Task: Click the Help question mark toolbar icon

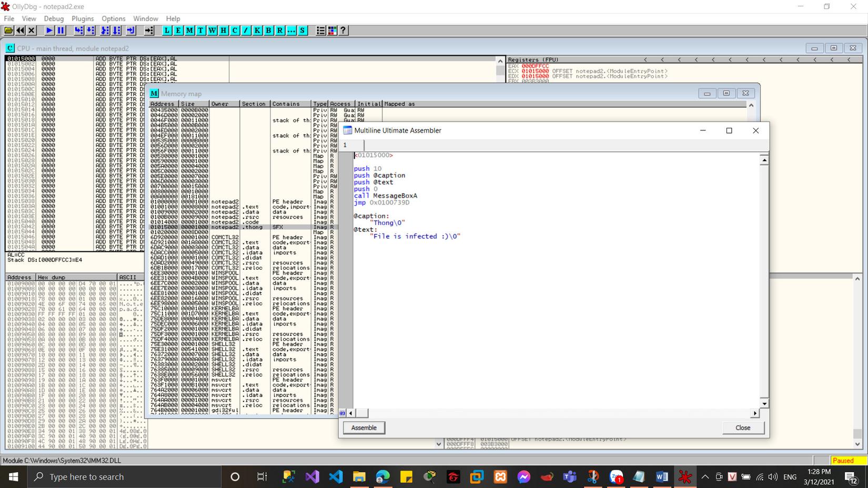Action: [343, 30]
